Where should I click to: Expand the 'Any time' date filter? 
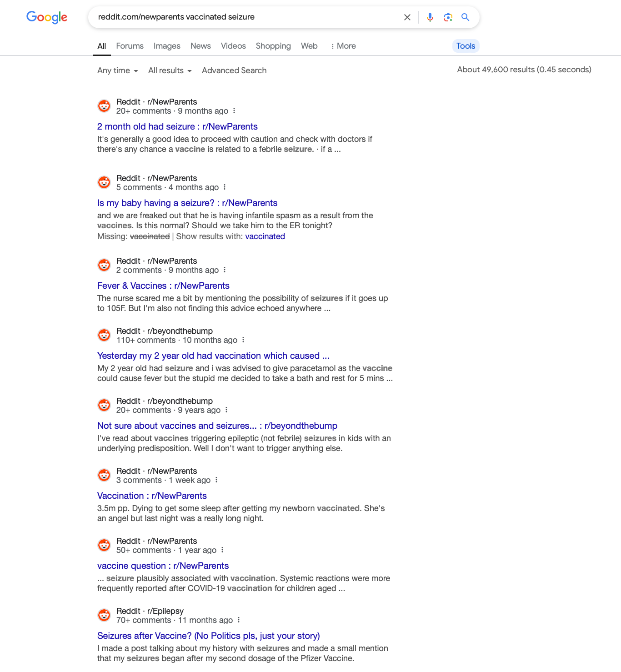tap(118, 70)
